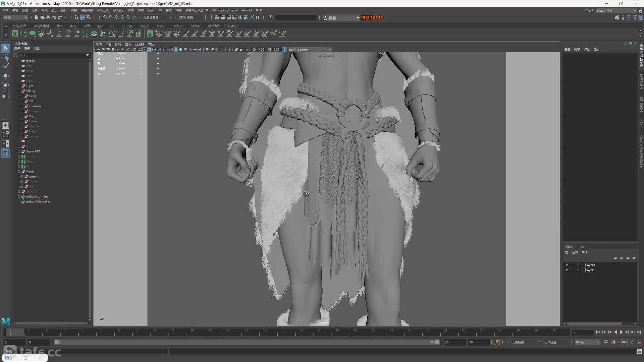
Task: Expand the Xgen_MX node
Action: pyautogui.click(x=19, y=151)
